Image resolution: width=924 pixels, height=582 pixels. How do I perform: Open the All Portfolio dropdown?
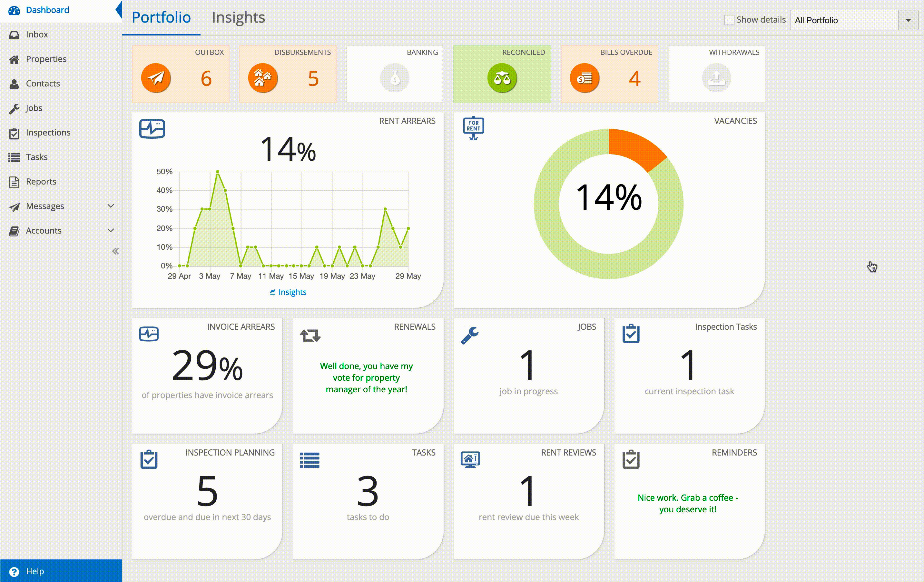pos(854,20)
